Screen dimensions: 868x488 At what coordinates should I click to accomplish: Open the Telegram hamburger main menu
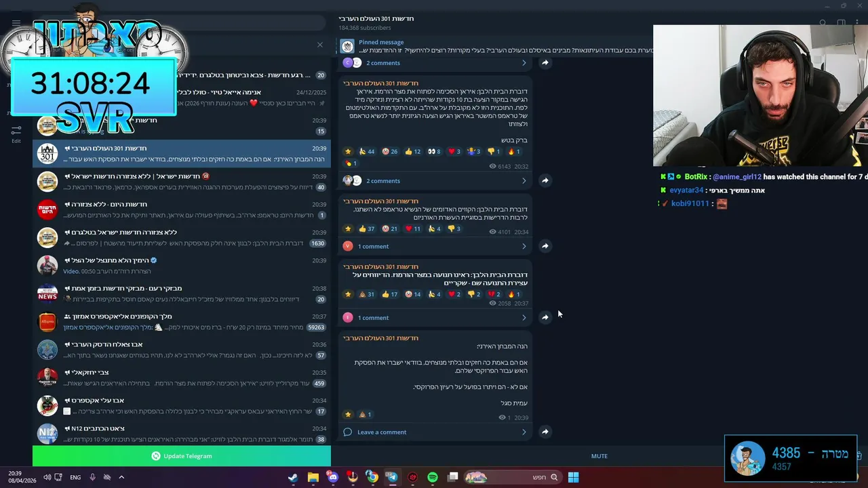coord(16,22)
